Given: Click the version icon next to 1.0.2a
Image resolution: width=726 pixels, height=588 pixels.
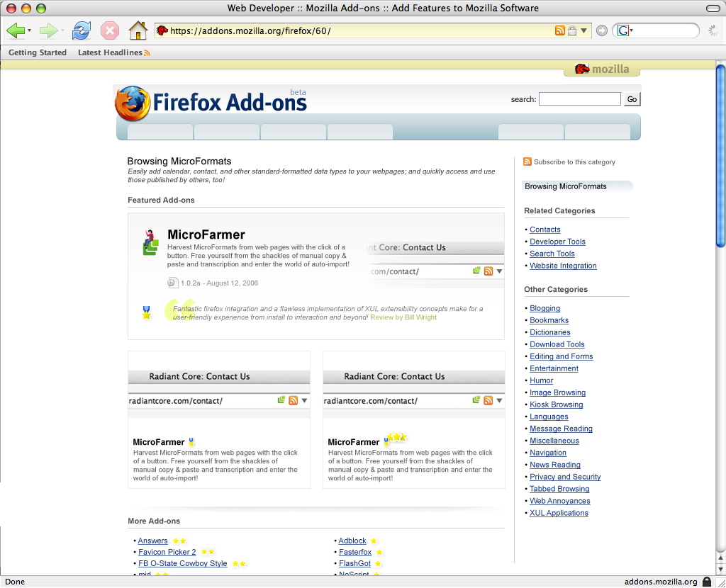Looking at the screenshot, I should 173,282.
